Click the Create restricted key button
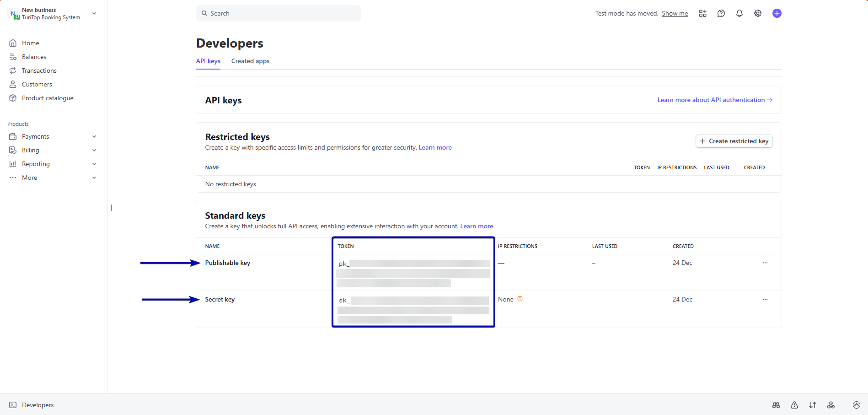Screen dimensions: 868x415 coord(734,141)
